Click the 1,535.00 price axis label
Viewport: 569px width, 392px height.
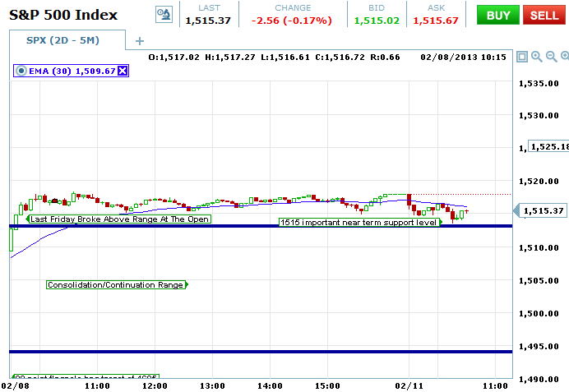coord(539,84)
